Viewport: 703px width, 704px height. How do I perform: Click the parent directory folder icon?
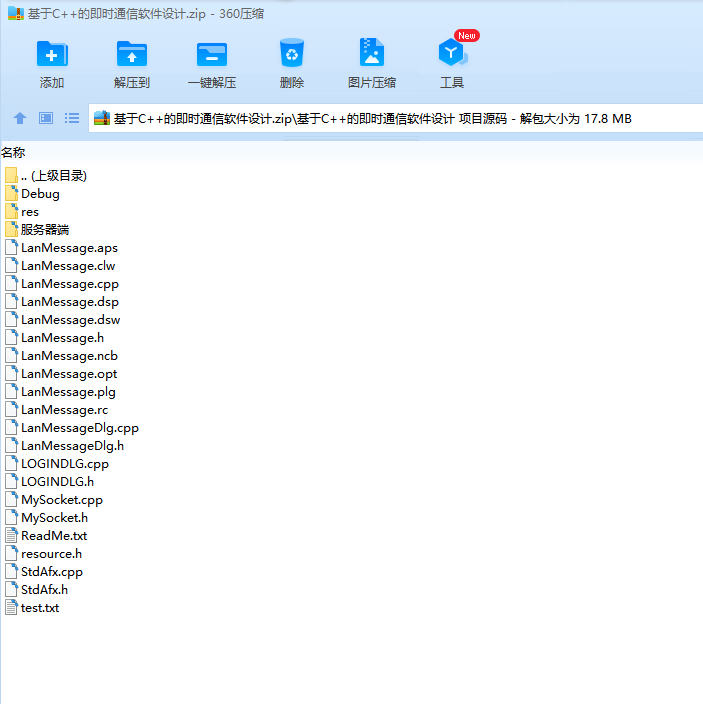click(12, 176)
